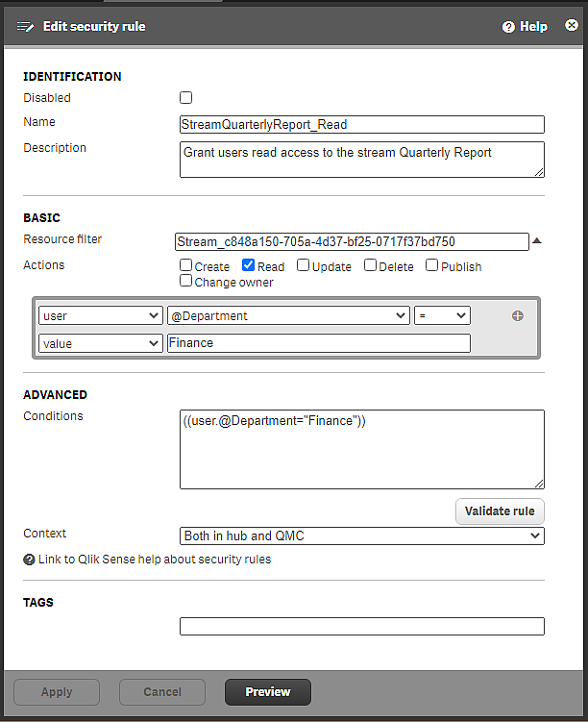This screenshot has width=588, height=722.
Task: Open the Context dropdown
Action: click(362, 535)
